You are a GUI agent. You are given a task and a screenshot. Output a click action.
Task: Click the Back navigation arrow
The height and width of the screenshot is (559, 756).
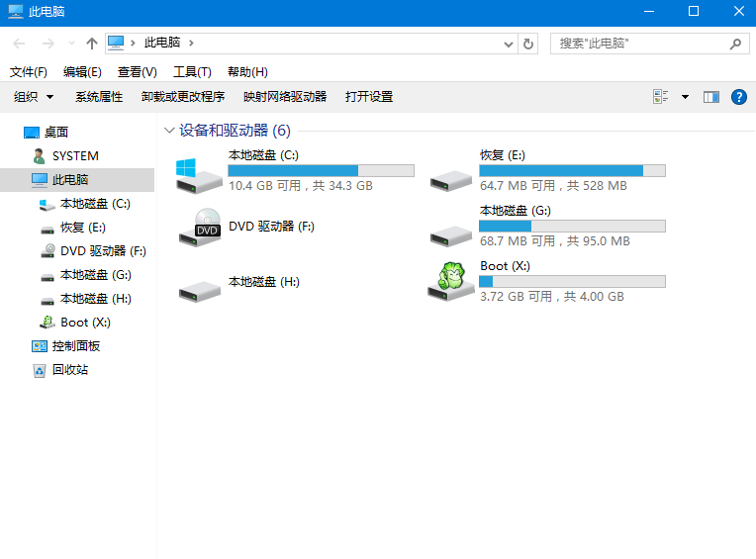[19, 44]
